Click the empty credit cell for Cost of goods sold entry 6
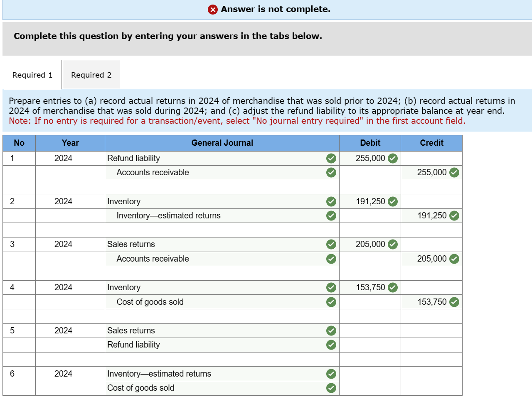This screenshot has width=532, height=399. tap(431, 388)
